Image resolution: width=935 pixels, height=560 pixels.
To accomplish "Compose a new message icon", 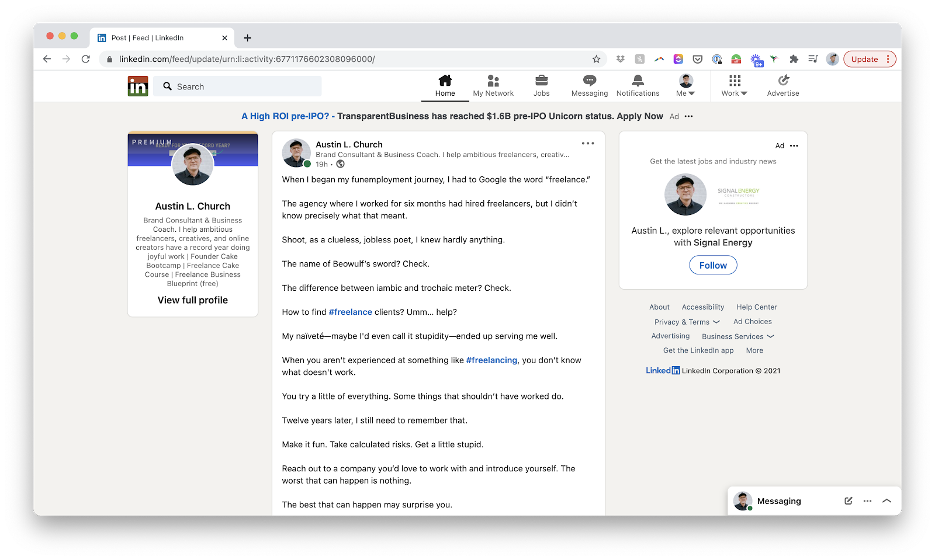I will [849, 501].
